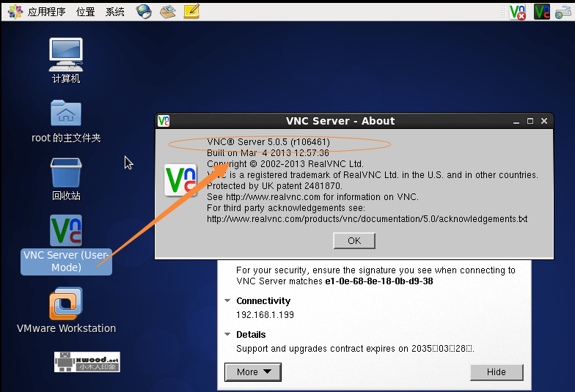This screenshot has height=392, width=575.
Task: Select the VMware Workstation desktop icon
Action: pyautogui.click(x=66, y=311)
